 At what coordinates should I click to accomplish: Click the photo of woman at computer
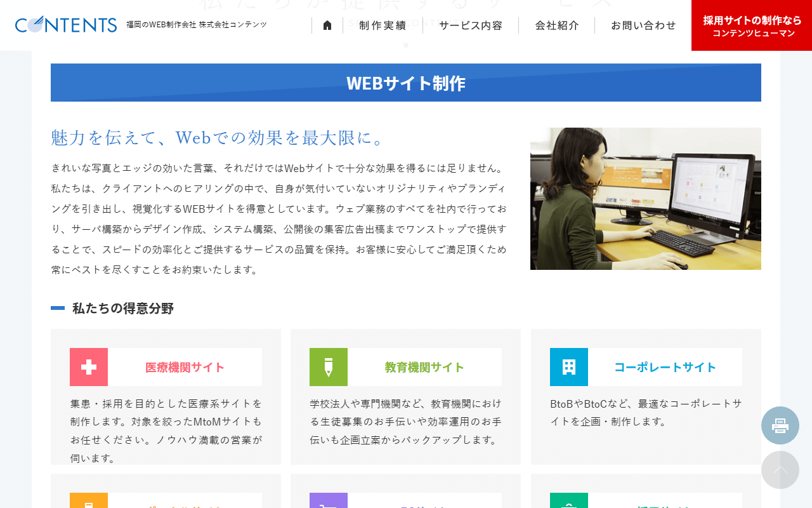click(646, 199)
